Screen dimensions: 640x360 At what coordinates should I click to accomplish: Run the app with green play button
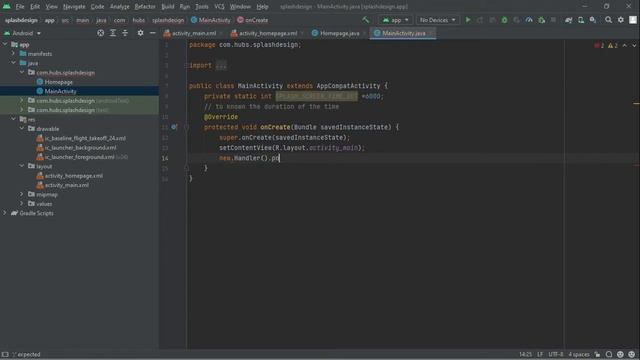click(x=468, y=20)
